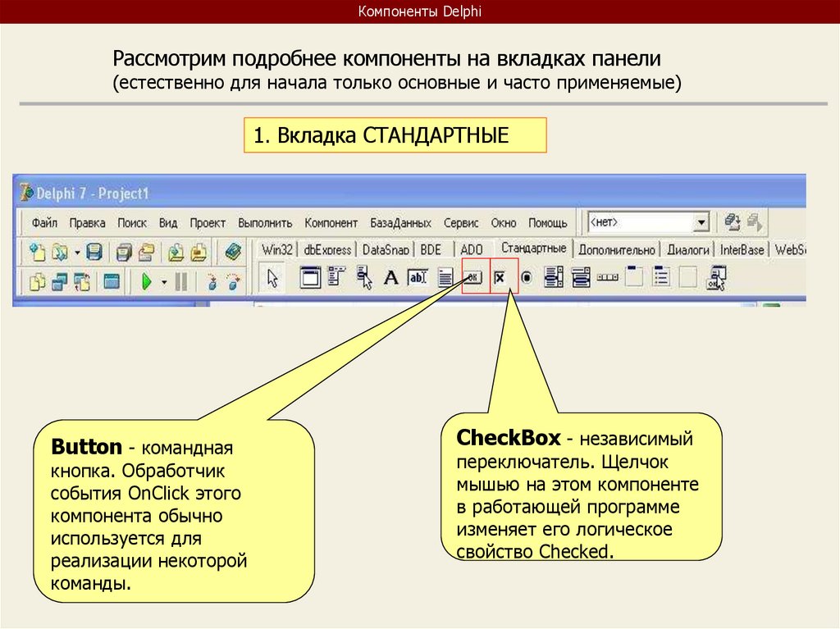Click the Delphi 7 - Project1 title bar

[409, 192]
